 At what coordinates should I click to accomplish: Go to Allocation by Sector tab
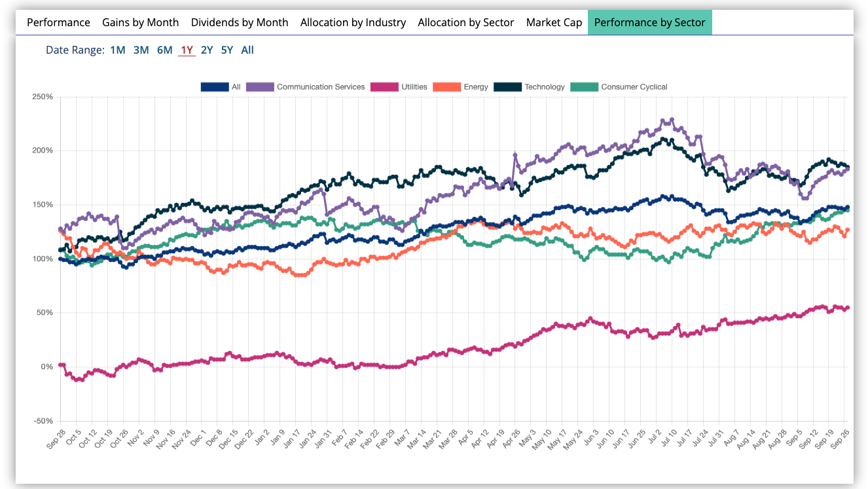tap(465, 22)
